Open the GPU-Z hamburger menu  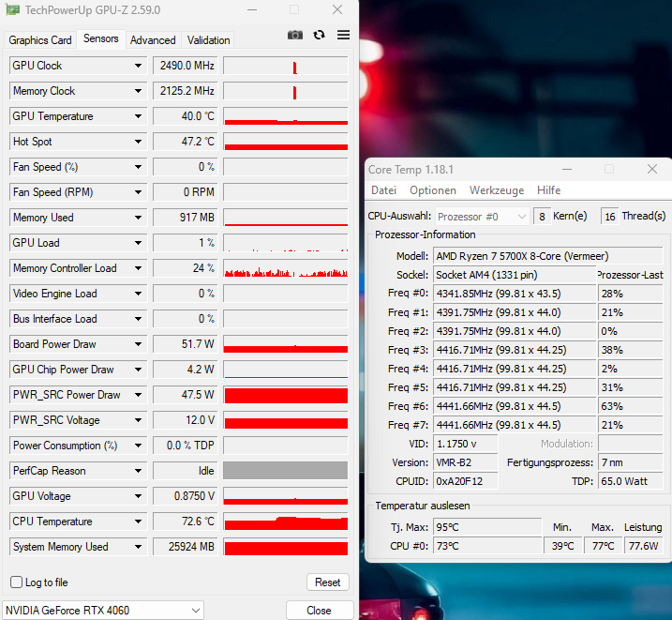coord(343,35)
